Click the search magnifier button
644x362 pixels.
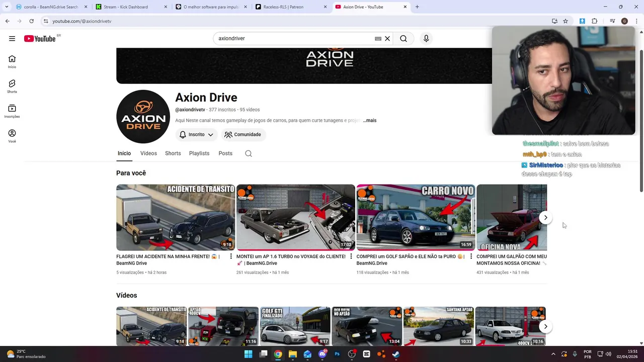click(404, 39)
